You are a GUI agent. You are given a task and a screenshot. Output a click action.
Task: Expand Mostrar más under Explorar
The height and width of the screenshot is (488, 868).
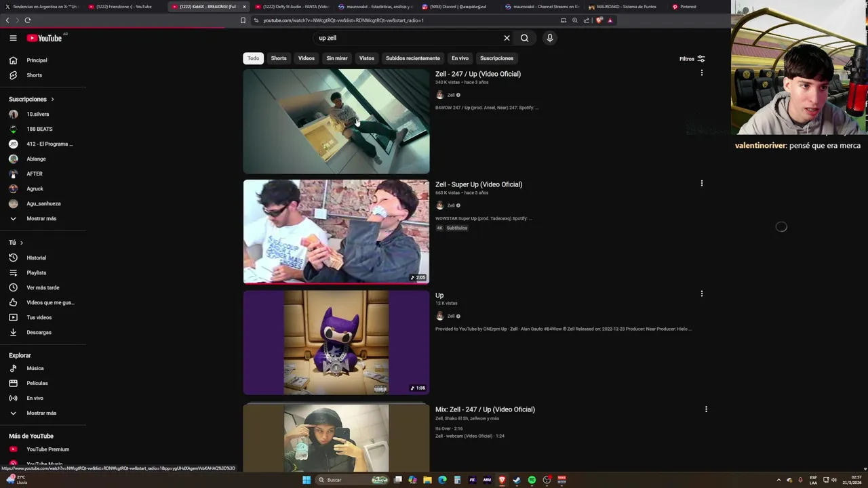[x=43, y=413]
